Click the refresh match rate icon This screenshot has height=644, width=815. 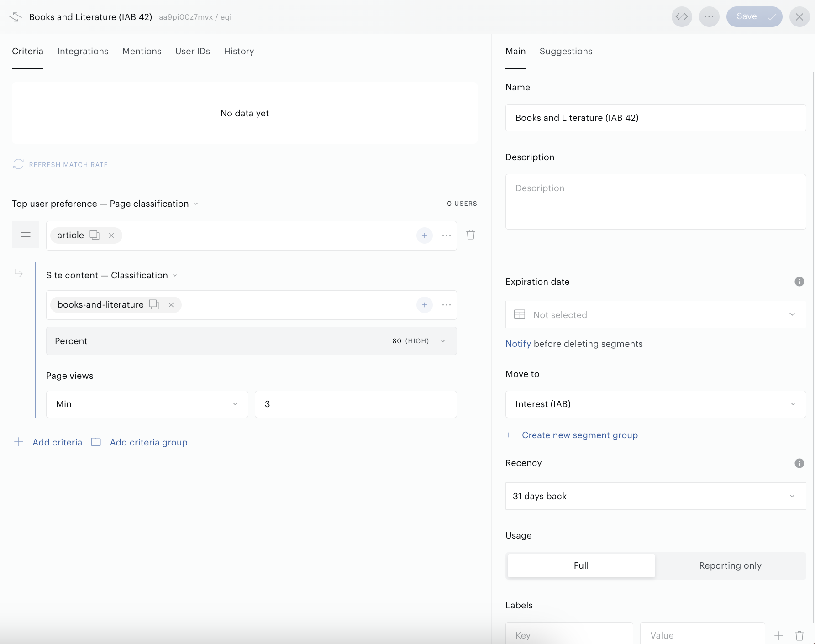(x=18, y=164)
